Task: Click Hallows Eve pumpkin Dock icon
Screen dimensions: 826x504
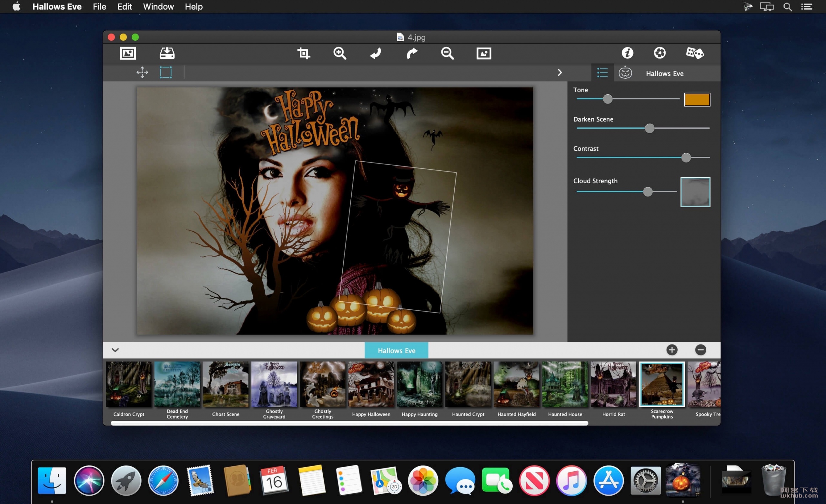Action: click(x=682, y=480)
